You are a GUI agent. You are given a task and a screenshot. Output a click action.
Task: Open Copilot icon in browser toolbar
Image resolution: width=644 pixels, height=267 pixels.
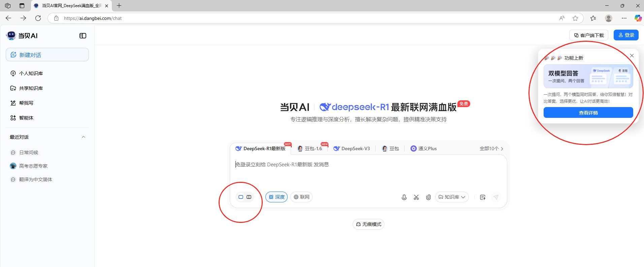point(638,18)
